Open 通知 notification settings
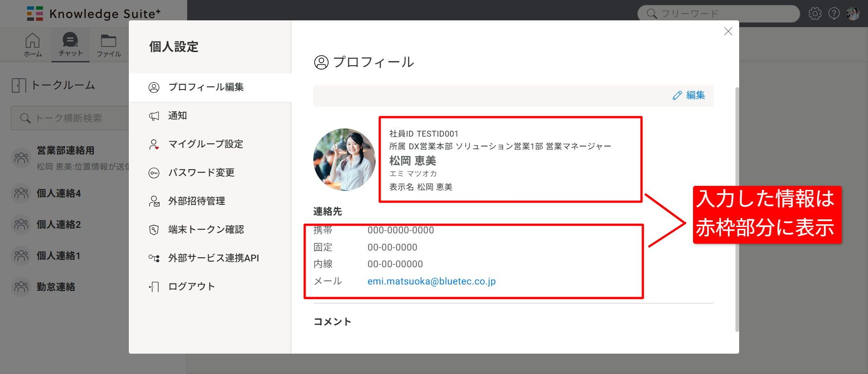868x374 pixels. (x=177, y=116)
